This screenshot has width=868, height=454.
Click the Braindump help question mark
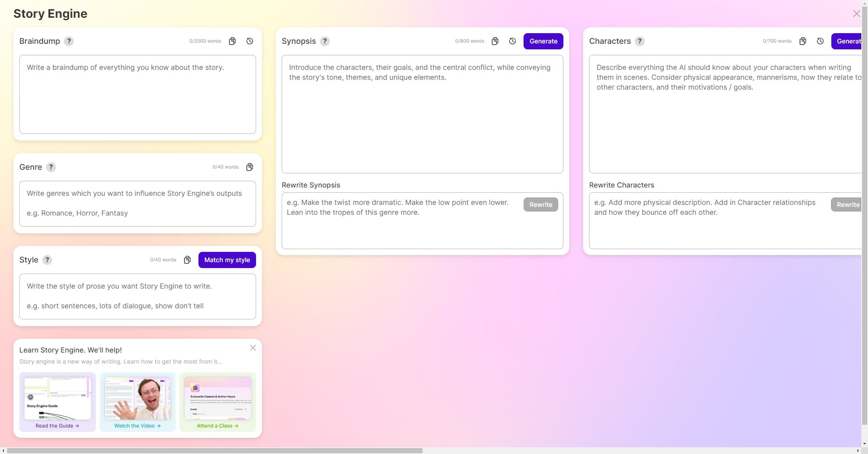(68, 41)
